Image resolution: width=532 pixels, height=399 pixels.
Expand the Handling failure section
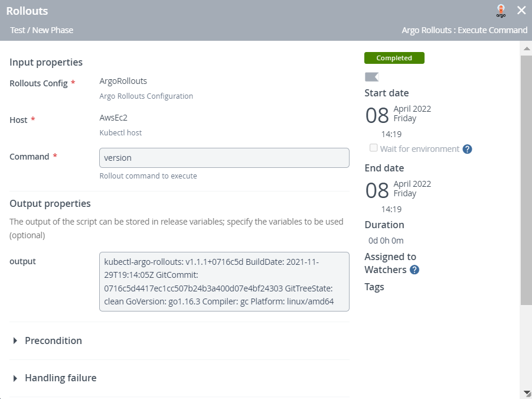tap(60, 378)
